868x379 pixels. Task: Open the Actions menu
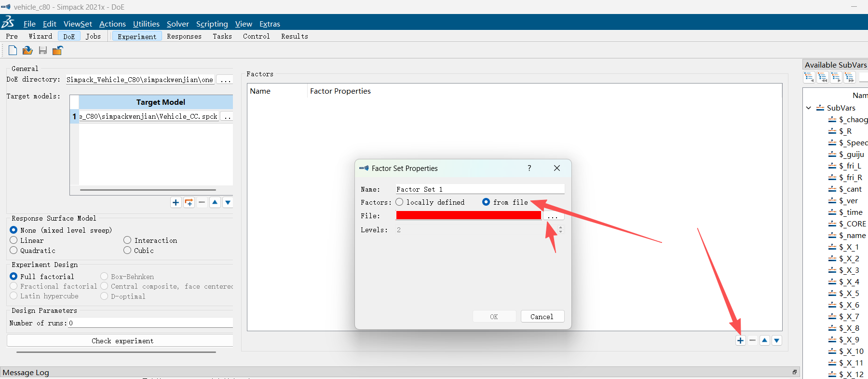click(112, 24)
